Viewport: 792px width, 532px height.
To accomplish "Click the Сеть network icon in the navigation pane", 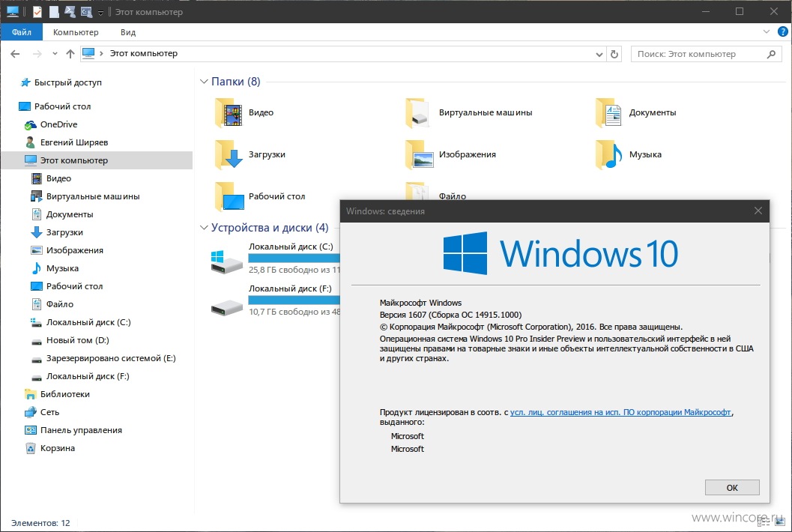I will pos(30,412).
